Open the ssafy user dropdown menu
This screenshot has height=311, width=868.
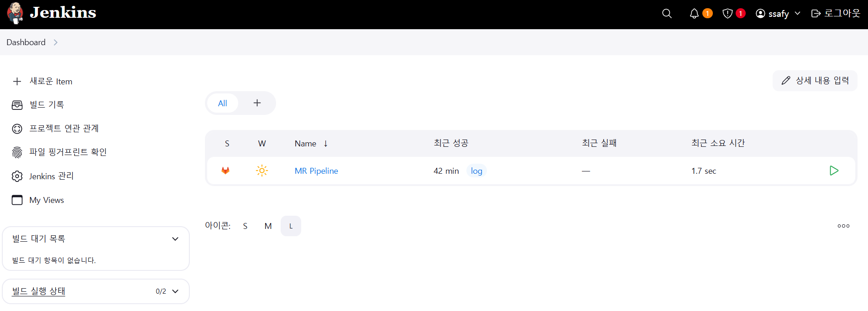coord(779,14)
